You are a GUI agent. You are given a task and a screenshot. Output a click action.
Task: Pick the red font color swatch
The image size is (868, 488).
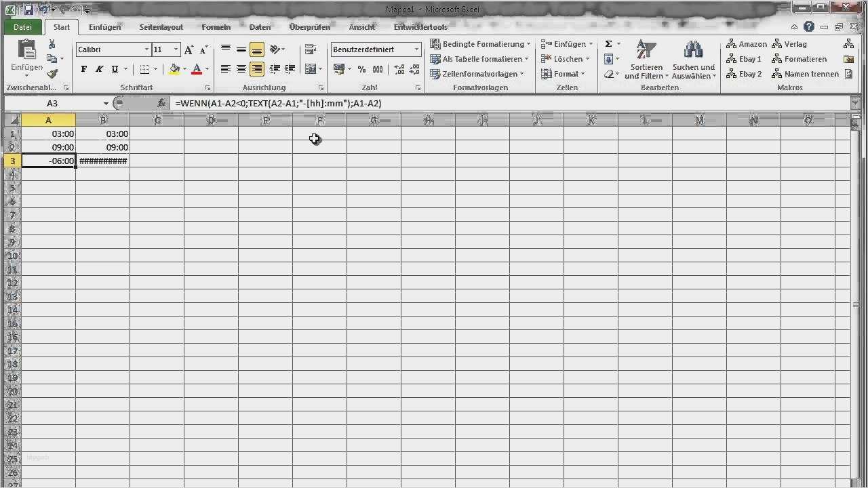tap(195, 73)
